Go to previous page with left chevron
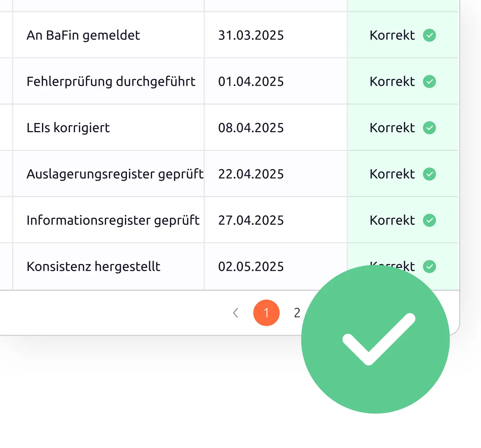481x448 pixels. [x=236, y=313]
